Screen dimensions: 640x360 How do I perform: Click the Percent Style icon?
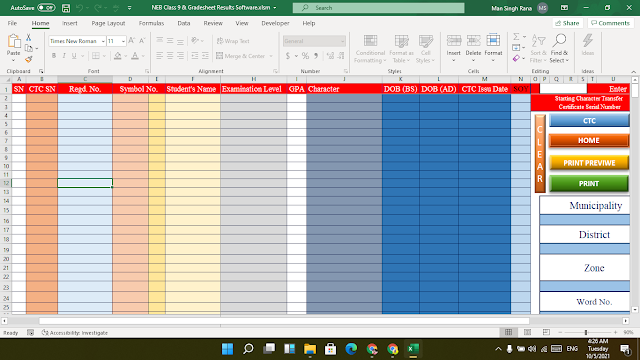[x=305, y=56]
